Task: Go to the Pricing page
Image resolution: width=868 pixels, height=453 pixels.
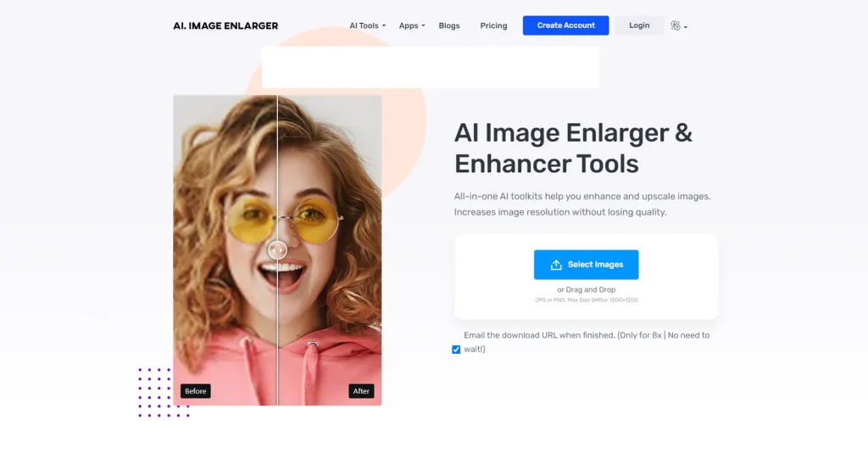Action: coord(493,25)
